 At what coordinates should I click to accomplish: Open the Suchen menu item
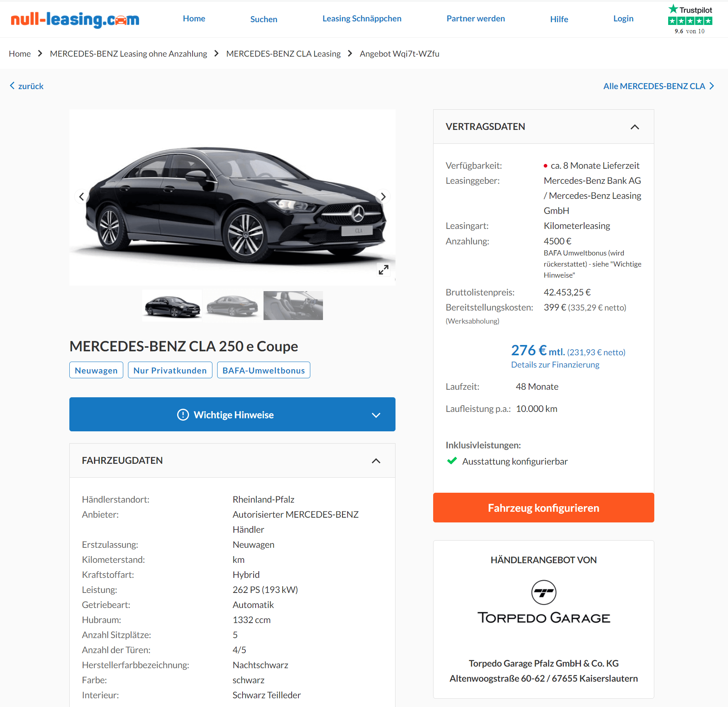click(264, 19)
